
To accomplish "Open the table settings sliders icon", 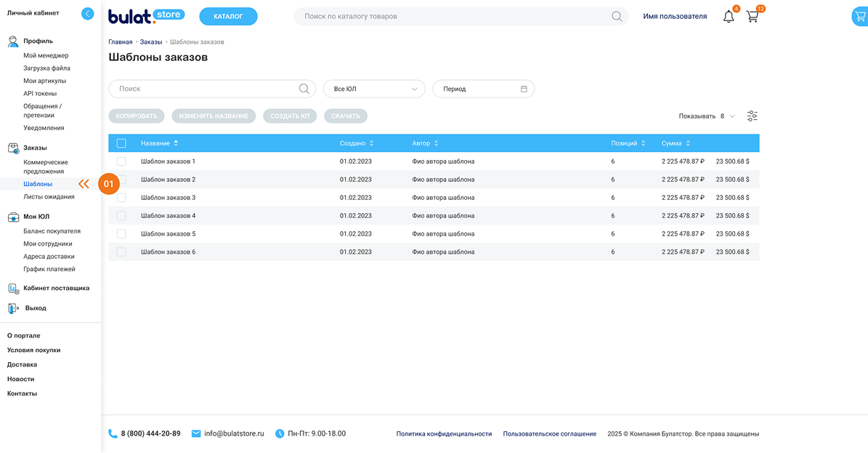I will (752, 116).
